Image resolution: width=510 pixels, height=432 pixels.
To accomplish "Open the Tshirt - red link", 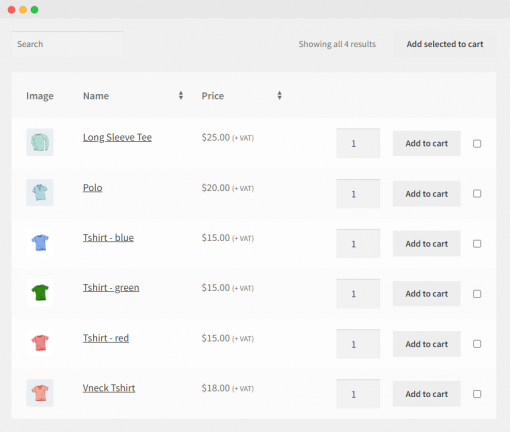I will click(x=106, y=338).
